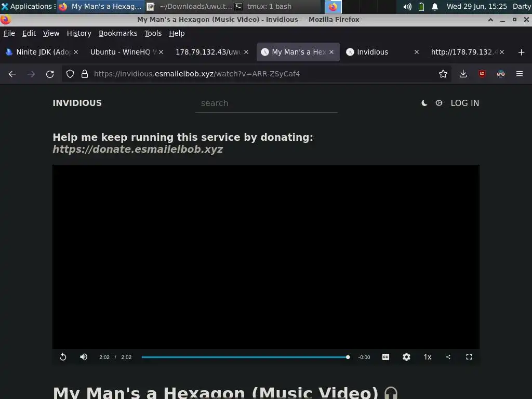Enter fullscreen mode in the video player

tap(469, 357)
